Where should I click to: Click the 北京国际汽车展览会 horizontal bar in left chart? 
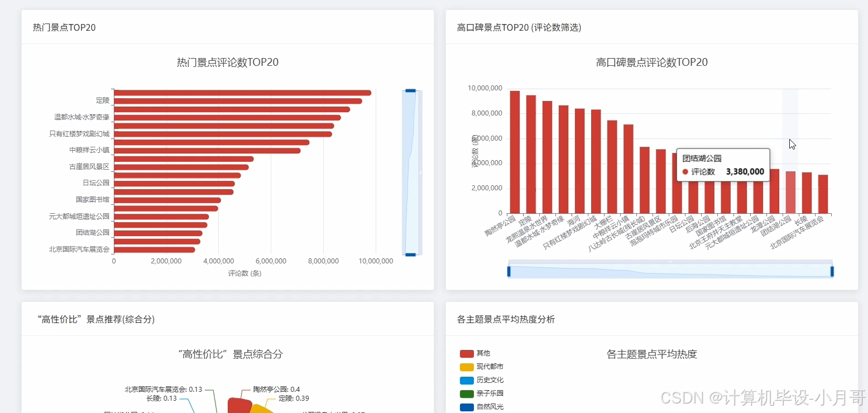pyautogui.click(x=155, y=249)
